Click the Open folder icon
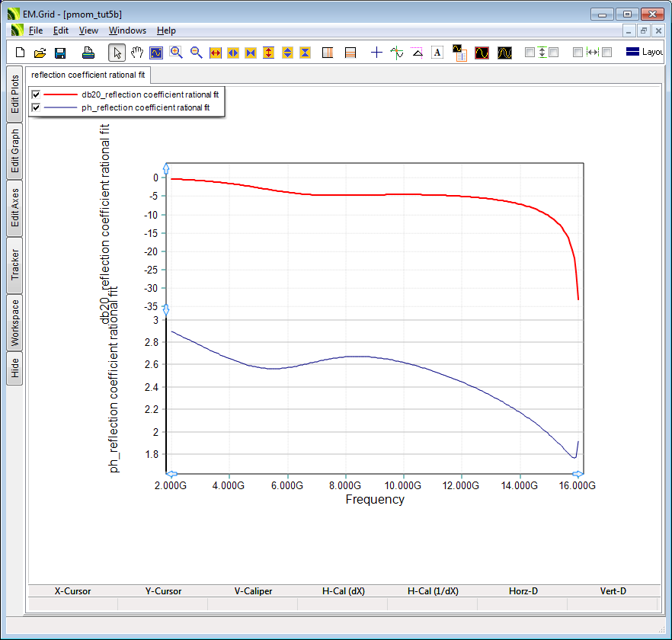Image resolution: width=672 pixels, height=640 pixels. coord(40,53)
